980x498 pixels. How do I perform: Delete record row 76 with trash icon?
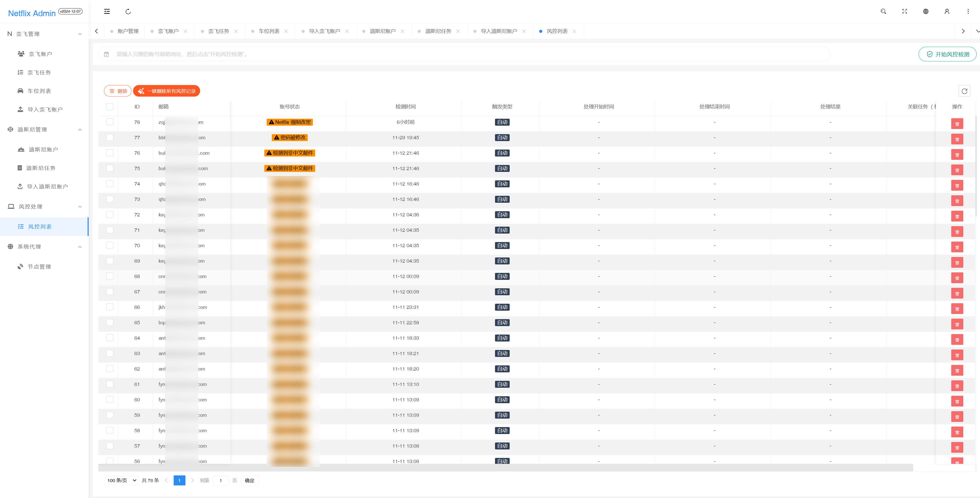coord(957,154)
